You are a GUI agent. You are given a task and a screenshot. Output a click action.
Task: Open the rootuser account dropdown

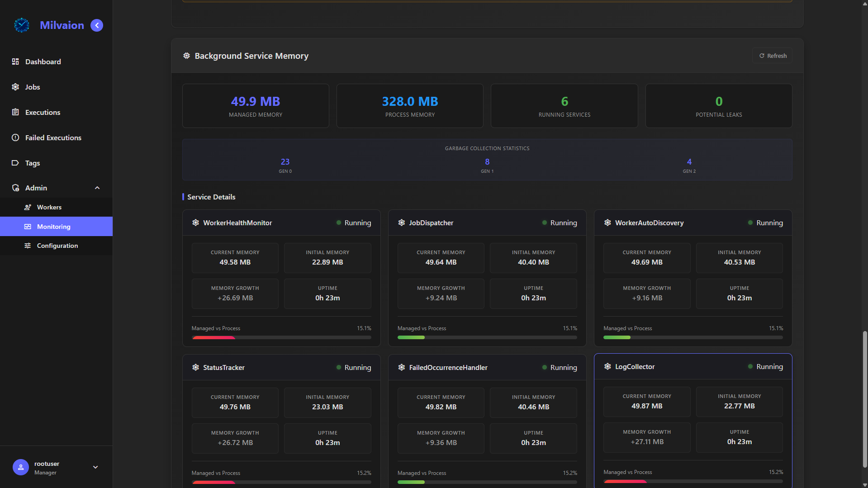[x=95, y=467]
